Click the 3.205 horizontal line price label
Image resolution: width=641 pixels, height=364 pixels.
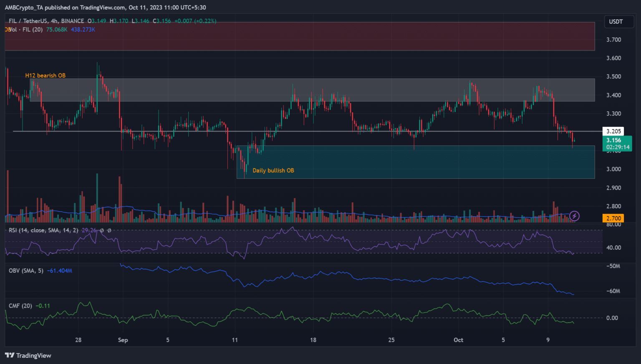tap(613, 131)
